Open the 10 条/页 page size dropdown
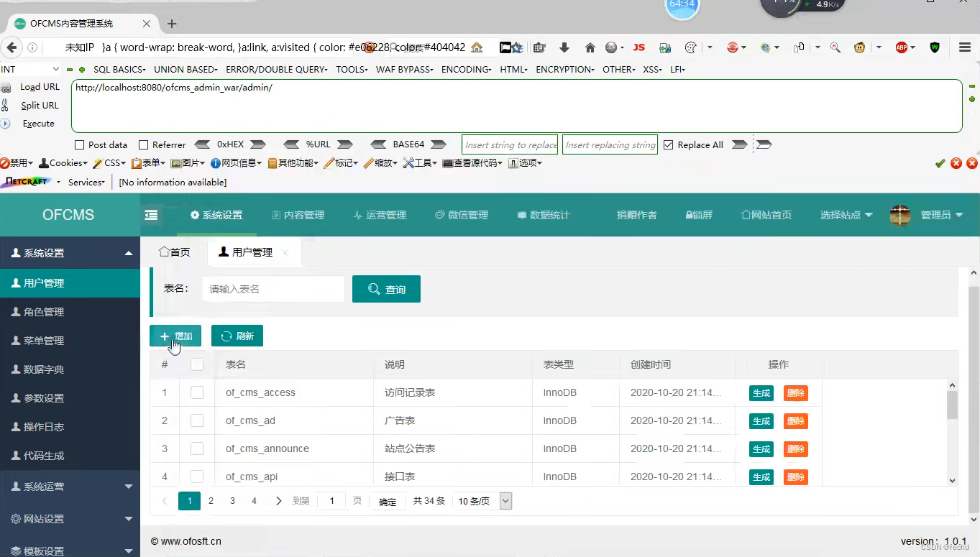The image size is (980, 557). pos(482,501)
